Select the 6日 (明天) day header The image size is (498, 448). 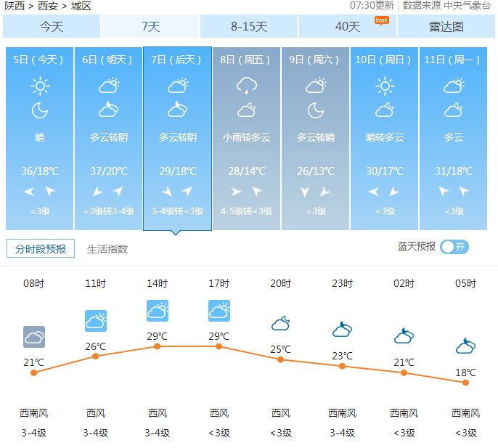click(x=107, y=60)
